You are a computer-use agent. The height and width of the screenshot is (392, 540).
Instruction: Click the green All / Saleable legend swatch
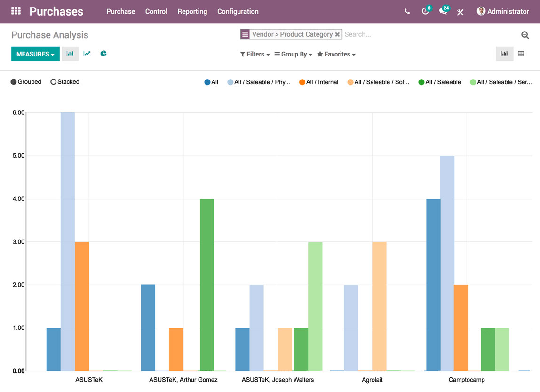point(421,82)
